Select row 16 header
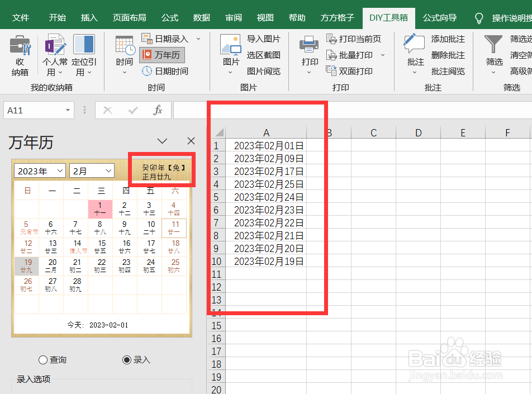 tap(216, 338)
